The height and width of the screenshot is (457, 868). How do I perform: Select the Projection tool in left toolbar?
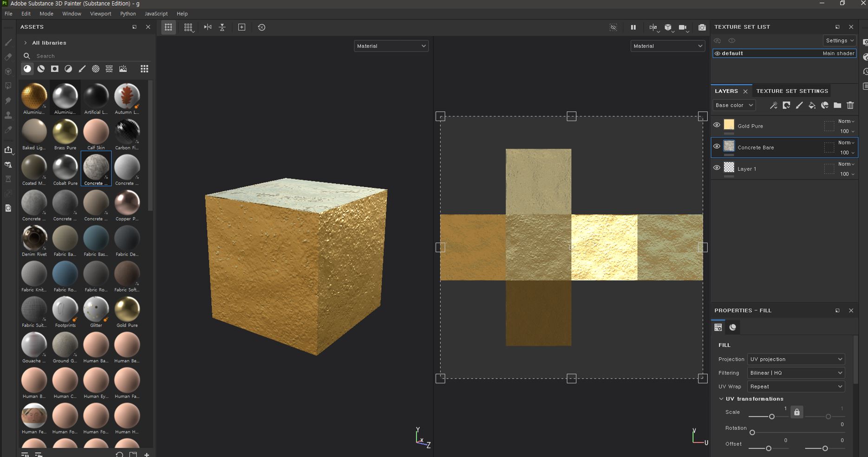[x=8, y=71]
